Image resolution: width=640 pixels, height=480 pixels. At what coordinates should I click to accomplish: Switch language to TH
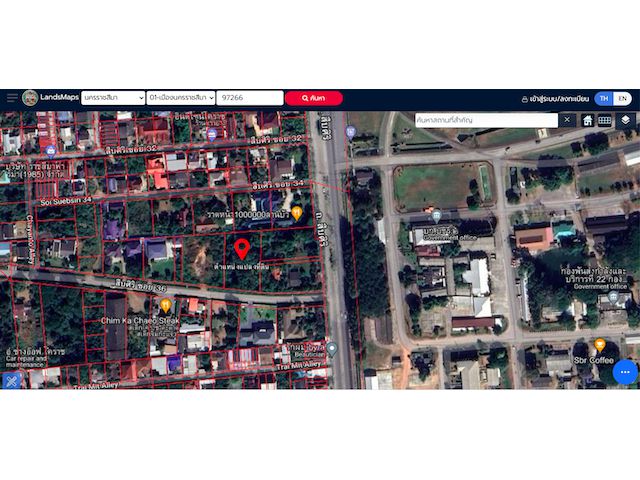tap(603, 98)
